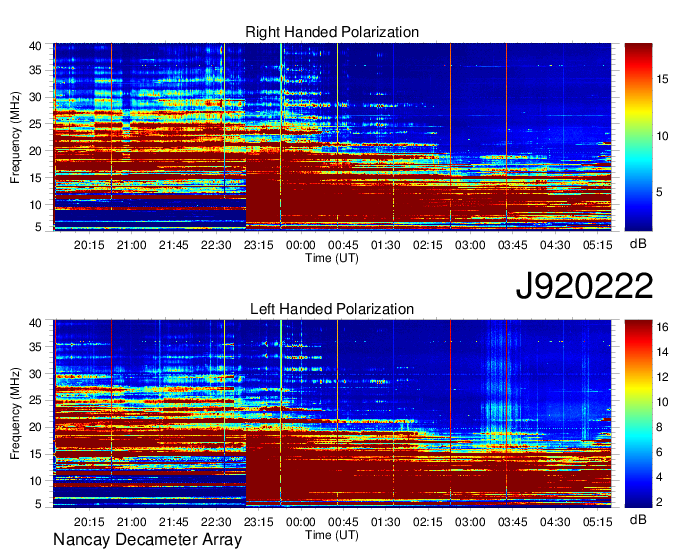680x552 pixels.
Task: Click the "Time (UT)" label under top plot
Action: coord(332,258)
